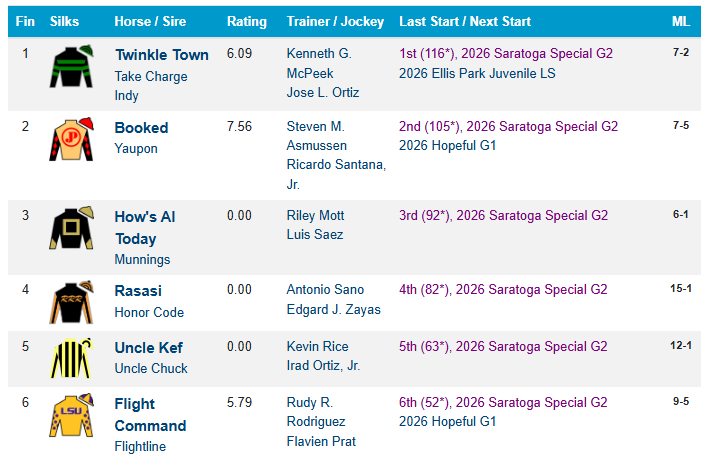
Task: Click How's Al Today's black and gold silks
Action: (71, 228)
